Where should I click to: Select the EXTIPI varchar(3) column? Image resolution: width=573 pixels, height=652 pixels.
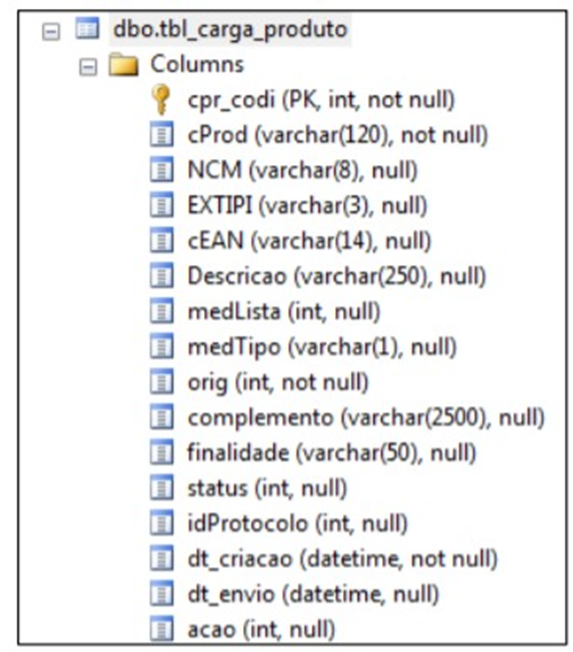(x=308, y=206)
